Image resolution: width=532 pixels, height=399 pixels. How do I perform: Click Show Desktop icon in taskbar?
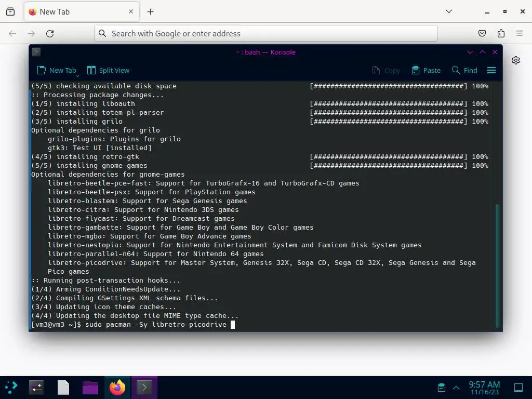click(518, 388)
